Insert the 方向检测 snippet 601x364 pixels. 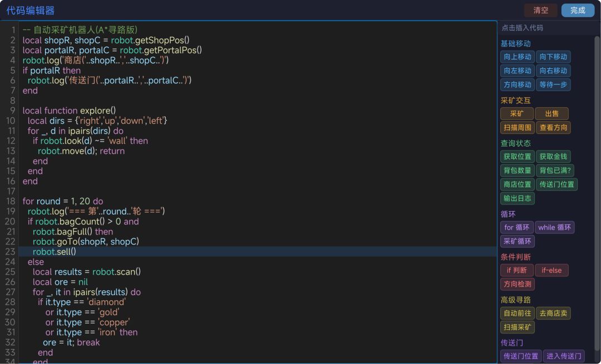click(x=517, y=284)
